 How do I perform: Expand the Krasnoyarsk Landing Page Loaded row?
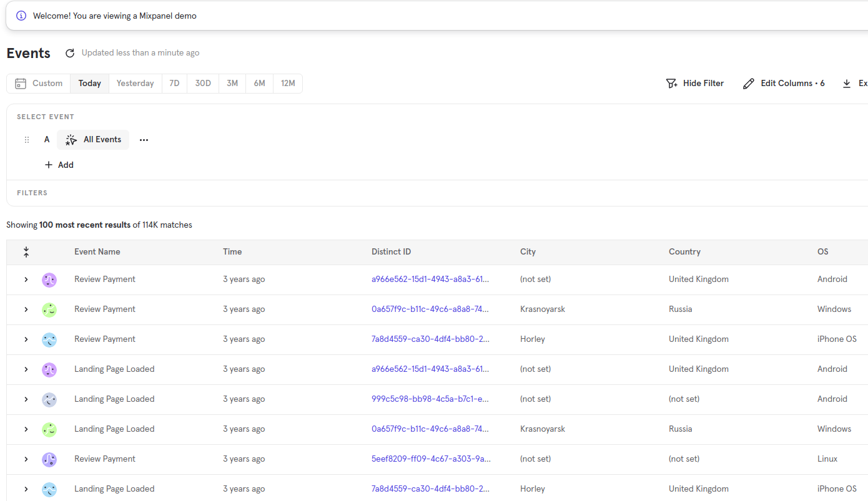click(26, 429)
